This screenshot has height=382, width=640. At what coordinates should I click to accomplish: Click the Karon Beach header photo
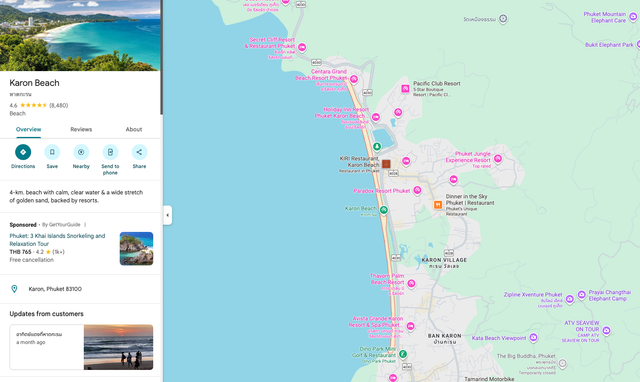point(80,36)
